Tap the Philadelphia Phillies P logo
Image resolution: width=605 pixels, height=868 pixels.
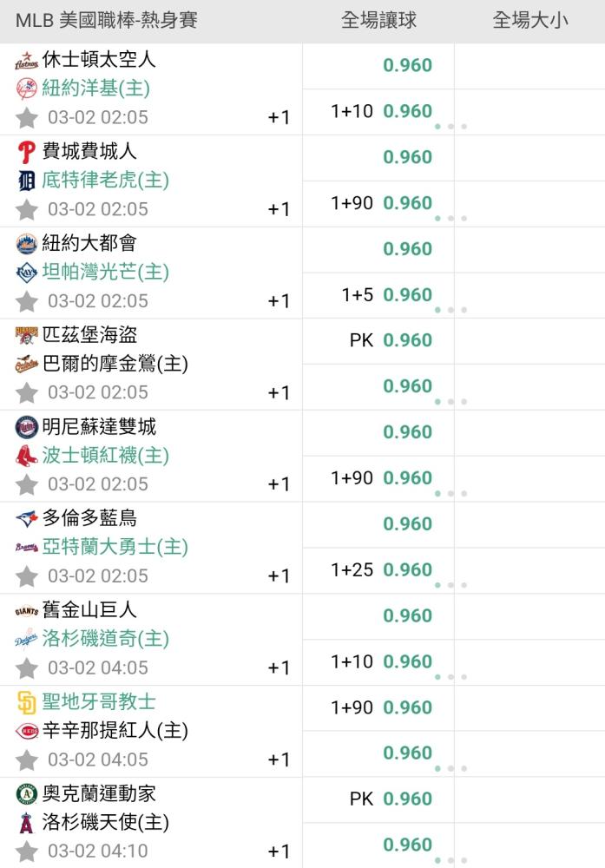[x=26, y=152]
